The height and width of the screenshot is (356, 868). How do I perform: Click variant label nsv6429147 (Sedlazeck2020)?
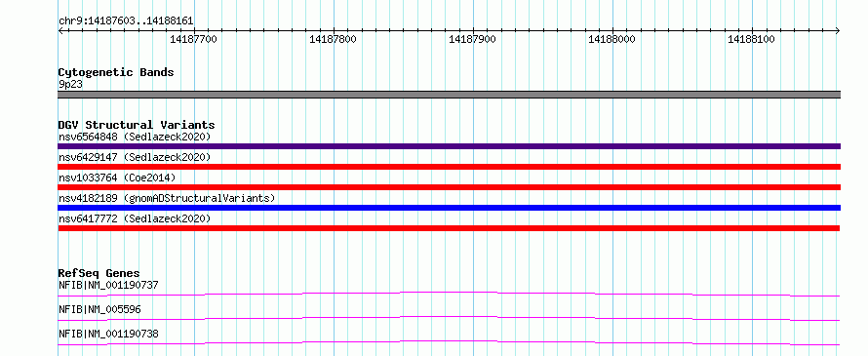tap(135, 157)
